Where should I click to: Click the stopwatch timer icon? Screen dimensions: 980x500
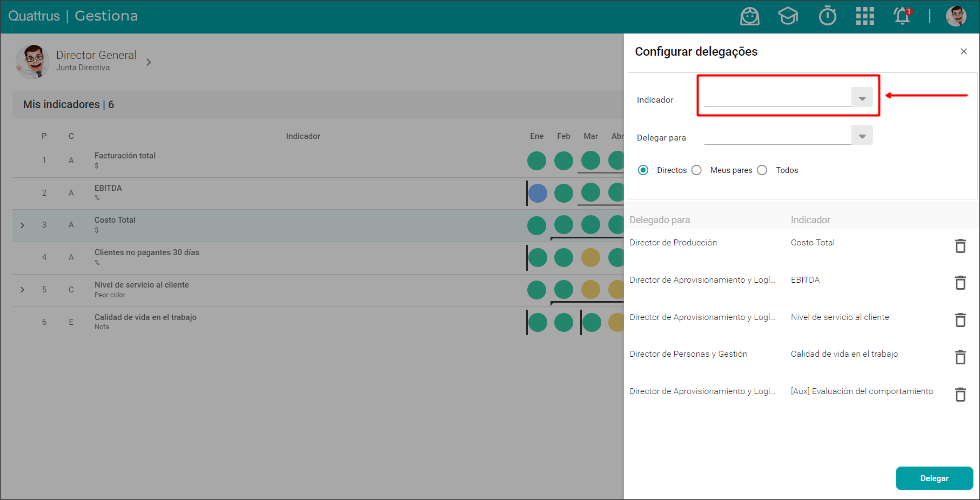point(827,16)
